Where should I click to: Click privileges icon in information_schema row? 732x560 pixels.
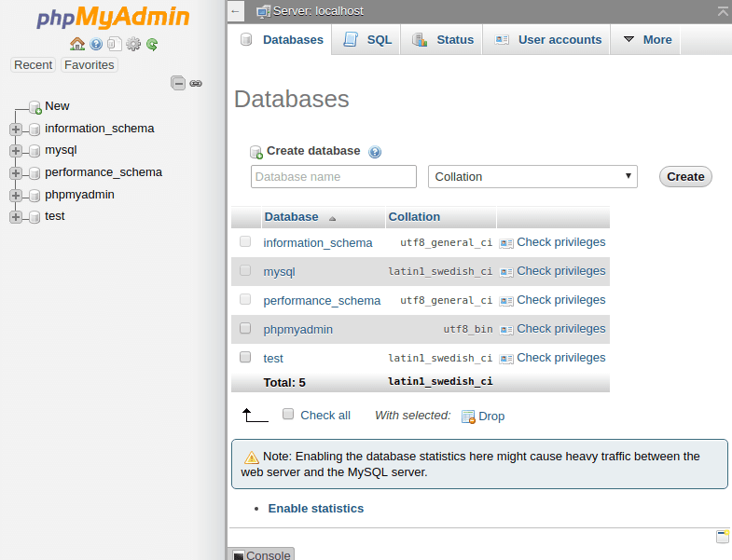pos(506,243)
